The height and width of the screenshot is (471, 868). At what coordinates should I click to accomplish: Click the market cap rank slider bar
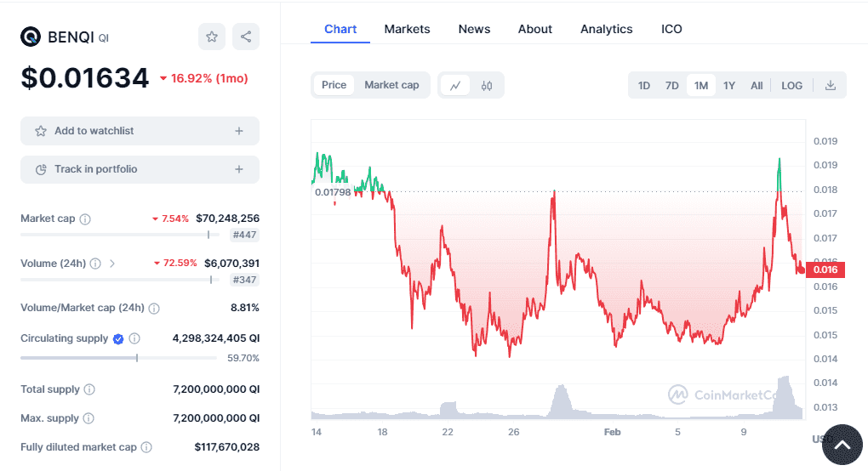[x=120, y=235]
